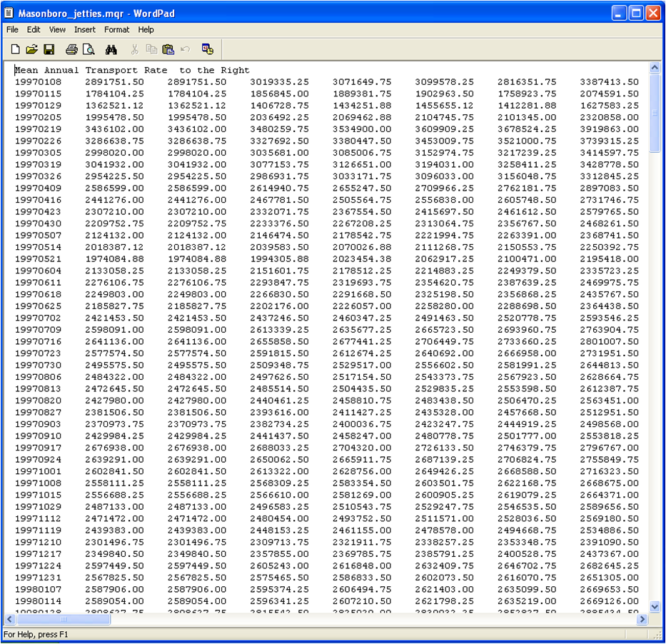Click the vertical scrollbar thumb
Image resolution: width=666 pixels, height=644 pixels.
tap(655, 113)
